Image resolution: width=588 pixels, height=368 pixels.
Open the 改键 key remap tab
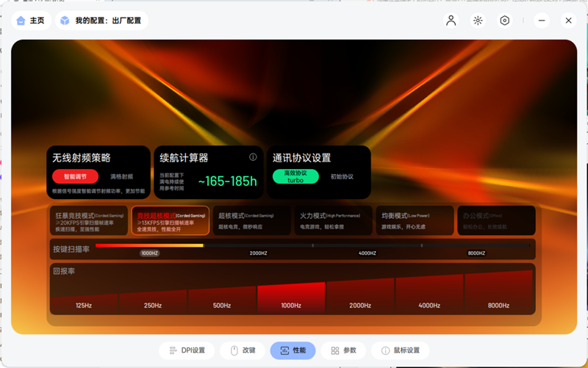coord(243,350)
